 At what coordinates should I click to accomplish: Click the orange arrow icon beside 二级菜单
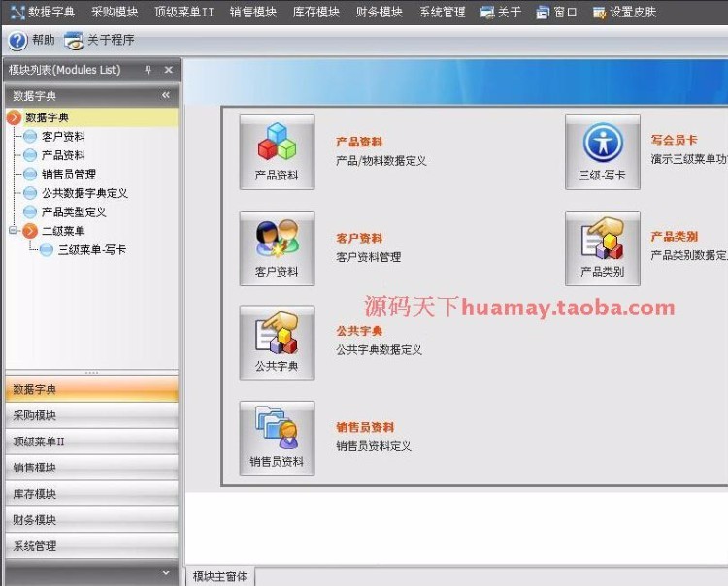click(x=30, y=231)
